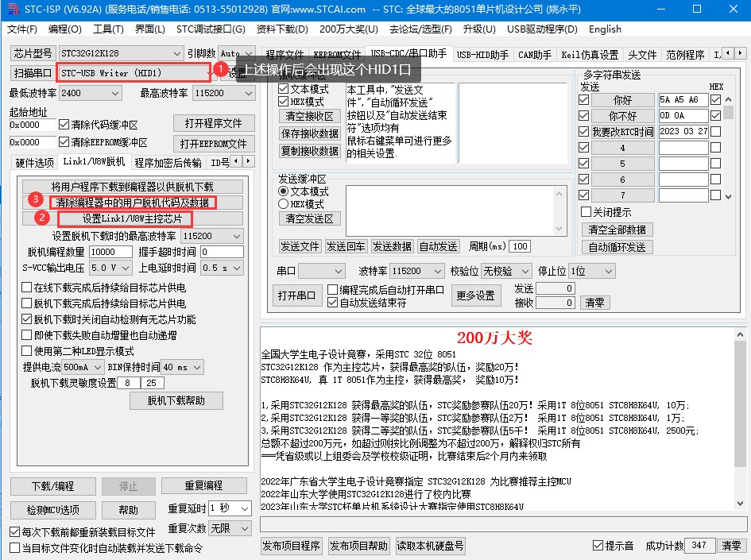
Task: Click 清零 button beside 成功计数
Action: click(x=731, y=546)
